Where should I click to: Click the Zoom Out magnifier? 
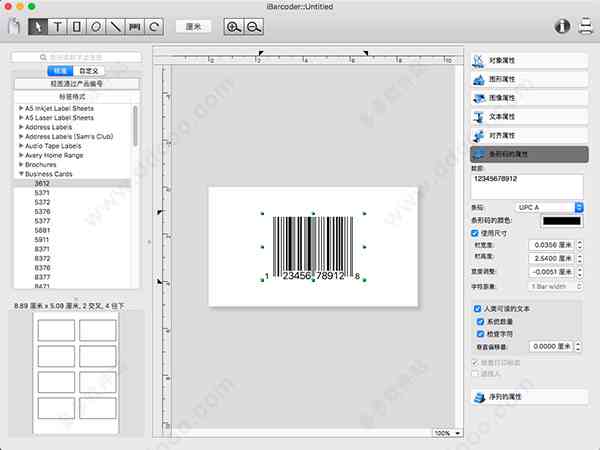point(254,27)
